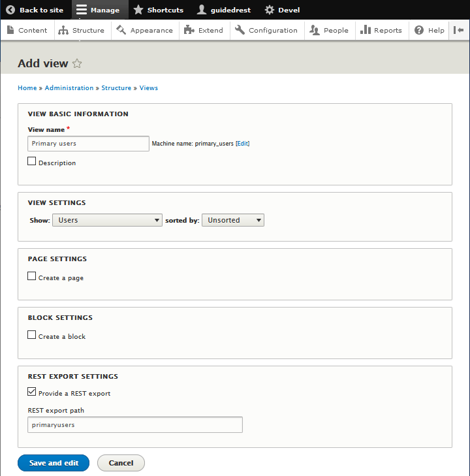Toggle the Manage hamburger menu

(98, 10)
